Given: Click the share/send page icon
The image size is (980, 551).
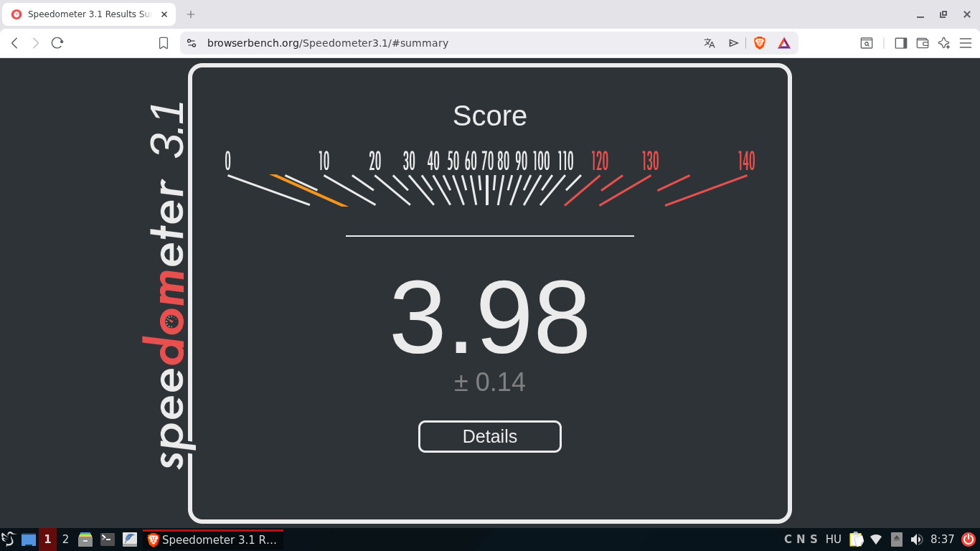Looking at the screenshot, I should [733, 43].
